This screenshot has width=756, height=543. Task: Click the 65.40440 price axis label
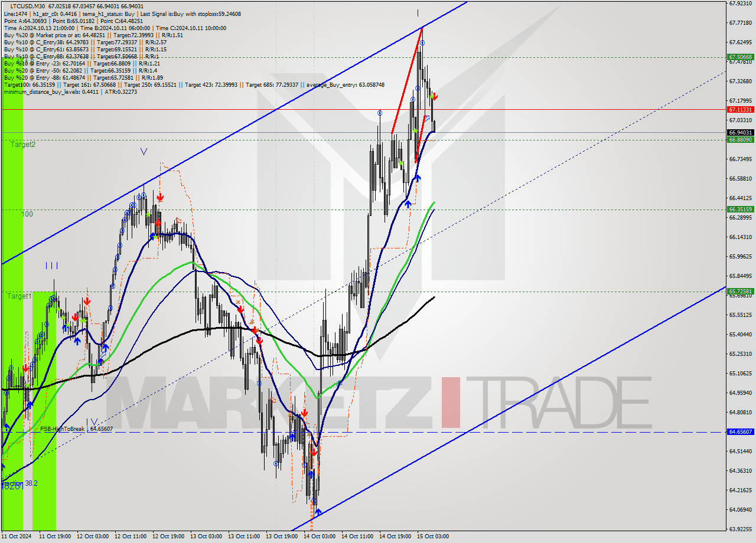(740, 334)
